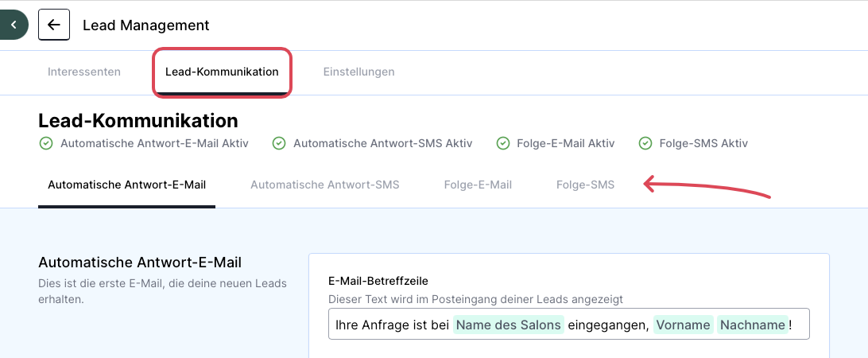Switch to the Automatische Antwort-SMS sub-tab
Screen dimensions: 868x358
point(325,185)
